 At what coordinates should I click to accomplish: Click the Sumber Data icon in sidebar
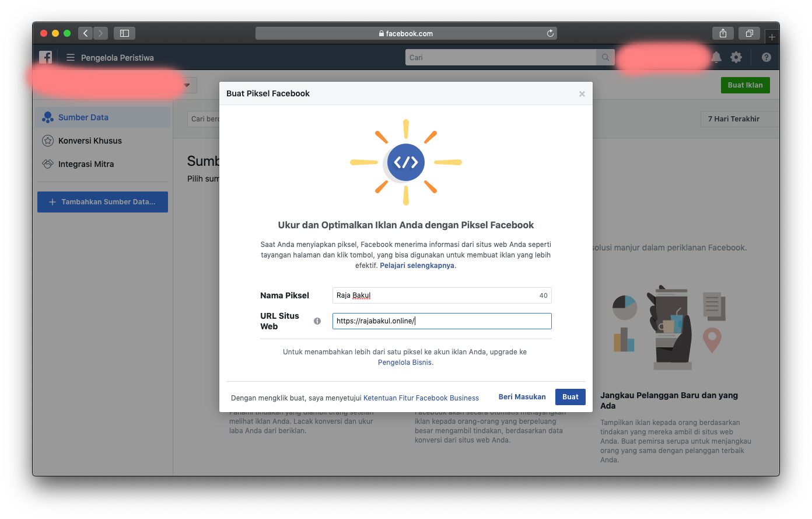pyautogui.click(x=48, y=117)
